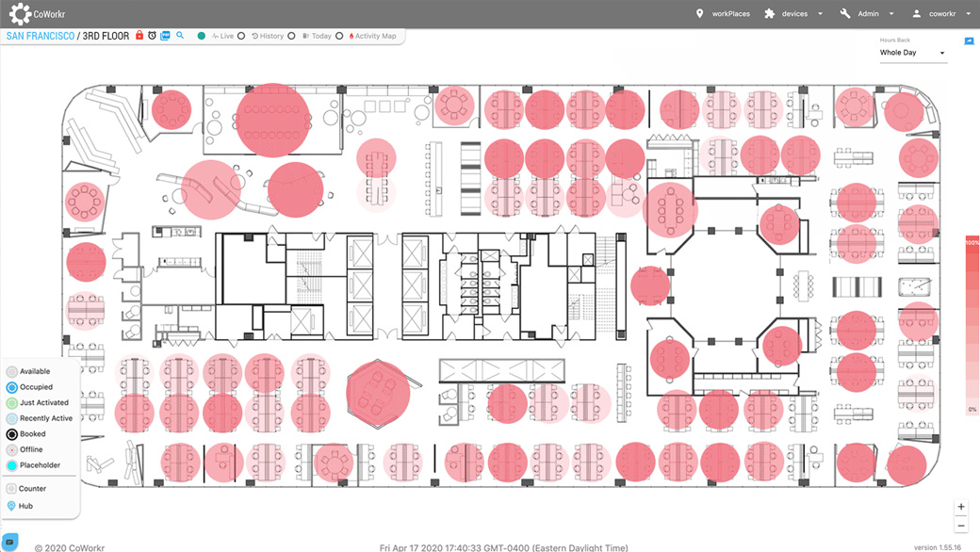980x552 pixels.
Task: Zoom in with the plus button
Action: pos(961,507)
